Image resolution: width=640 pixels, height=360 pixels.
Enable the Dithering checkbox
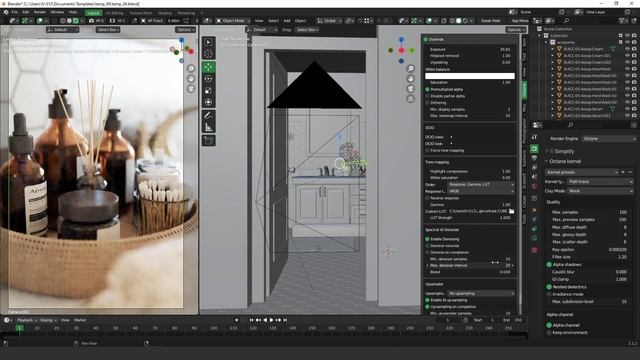pos(427,103)
